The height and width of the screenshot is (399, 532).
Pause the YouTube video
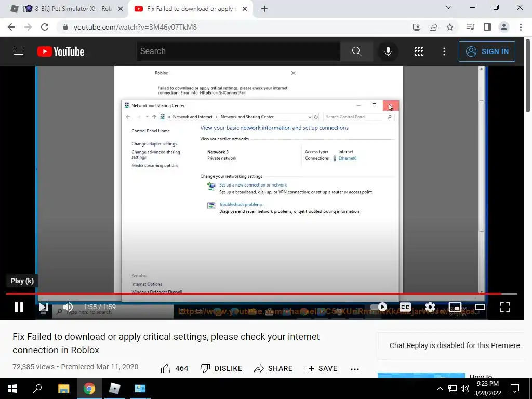(x=19, y=307)
